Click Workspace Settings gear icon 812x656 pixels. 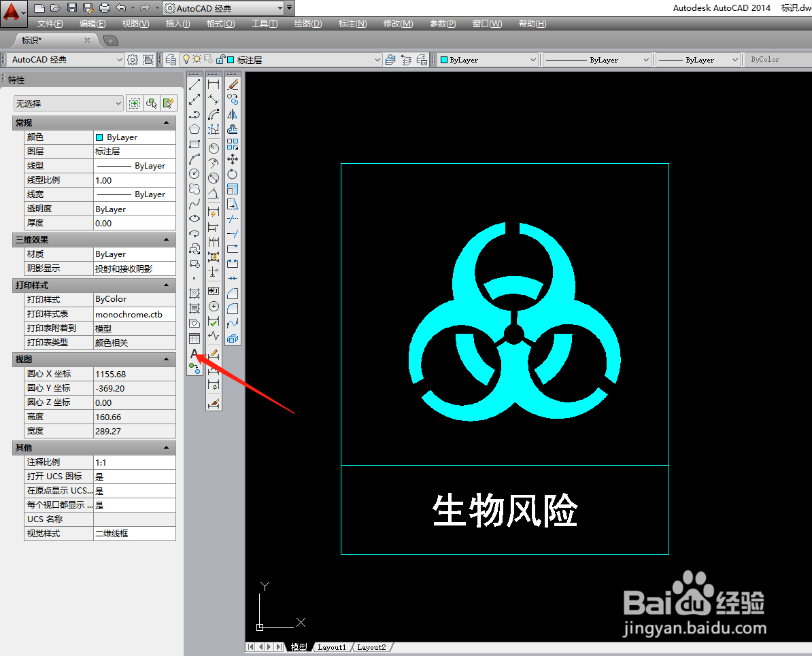133,60
